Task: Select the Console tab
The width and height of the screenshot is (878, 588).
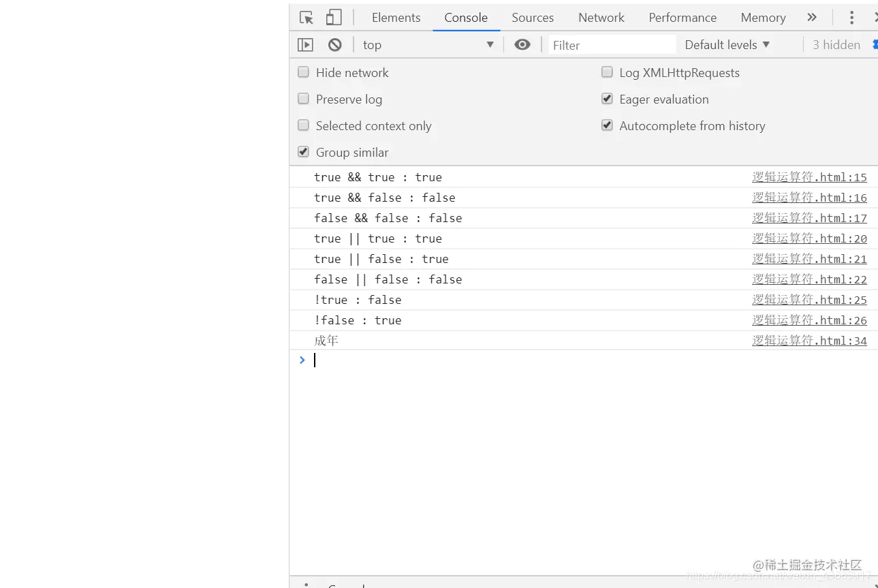Action: click(466, 18)
